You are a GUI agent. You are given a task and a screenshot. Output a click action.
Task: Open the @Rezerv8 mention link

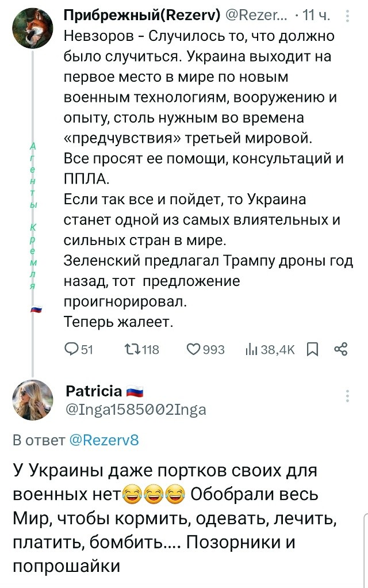[104, 441]
